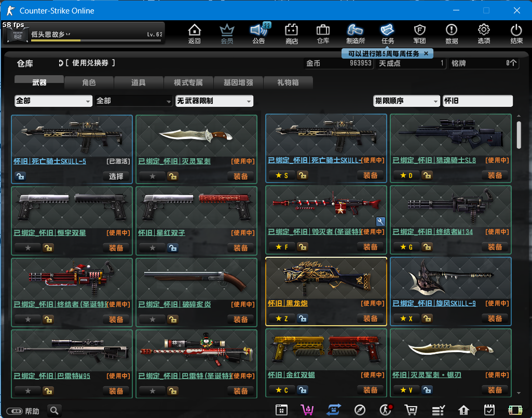Click the inventory list vertical scrollbar thumb
Image resolution: width=532 pixels, height=418 pixels.
519,135
